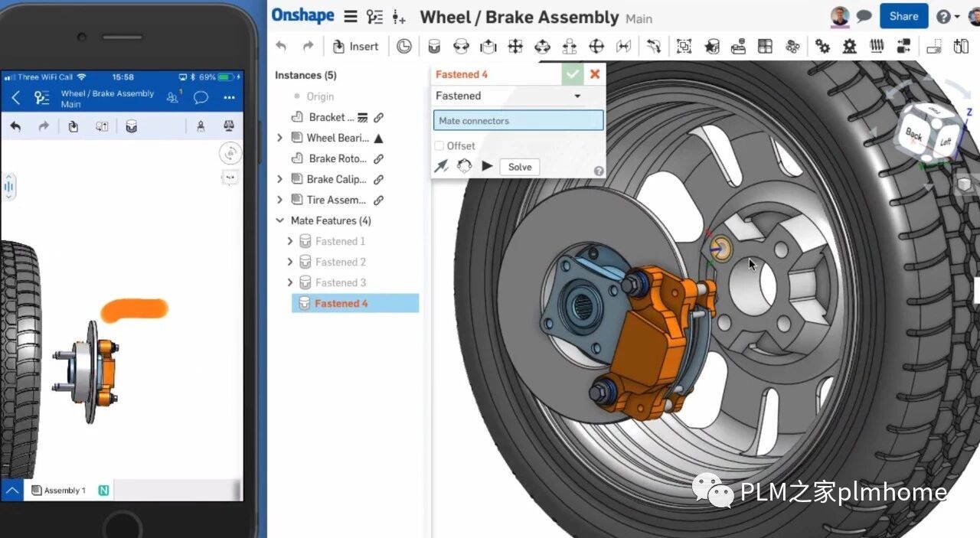Viewport: 980px width, 538px height.
Task: Select the Linear relation tool
Action: [x=903, y=47]
